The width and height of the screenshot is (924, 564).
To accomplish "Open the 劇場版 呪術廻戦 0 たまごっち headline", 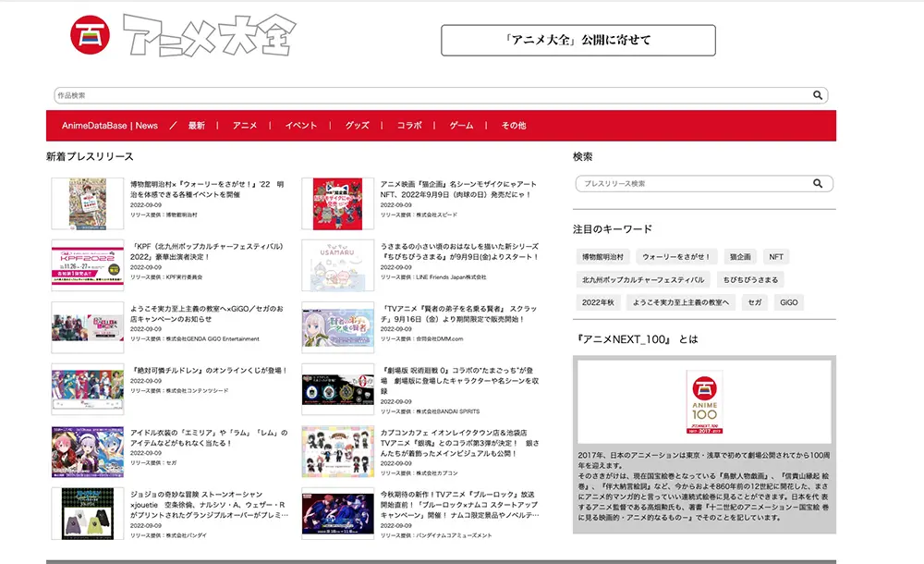I will [x=459, y=381].
